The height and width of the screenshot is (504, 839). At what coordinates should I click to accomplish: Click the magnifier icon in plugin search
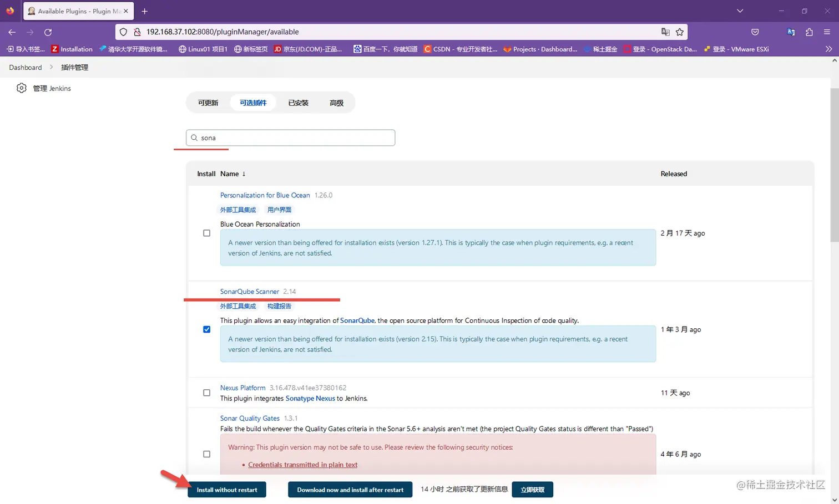pyautogui.click(x=194, y=138)
